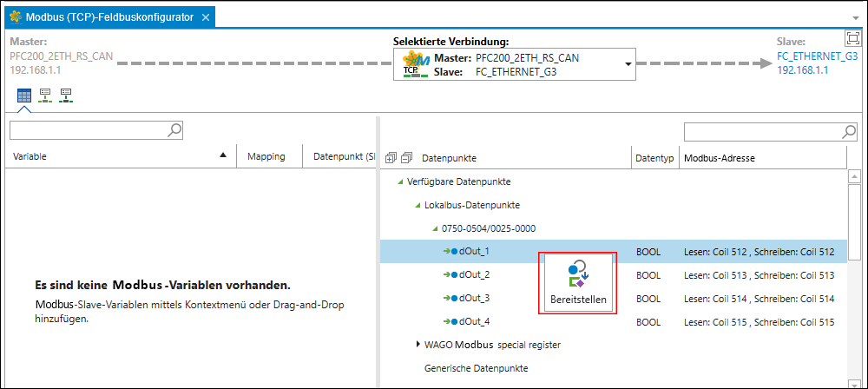868x389 pixels.
Task: Collapse the 0750-0504/0025-0000 node
Action: [x=435, y=228]
